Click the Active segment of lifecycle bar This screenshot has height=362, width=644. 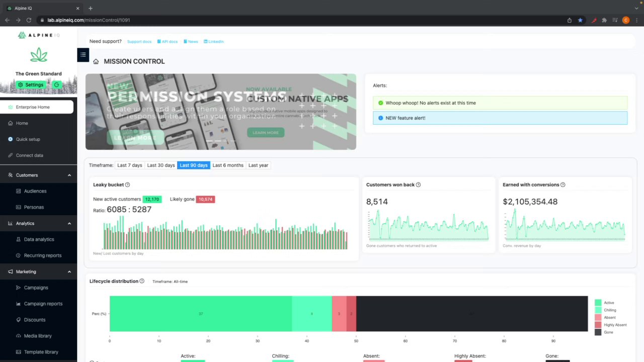(201, 314)
